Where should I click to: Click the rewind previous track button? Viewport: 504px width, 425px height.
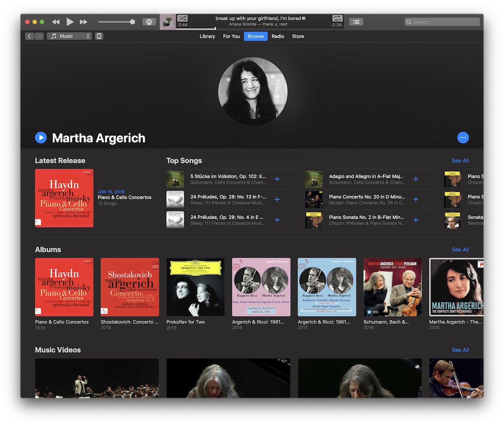pyautogui.click(x=55, y=22)
